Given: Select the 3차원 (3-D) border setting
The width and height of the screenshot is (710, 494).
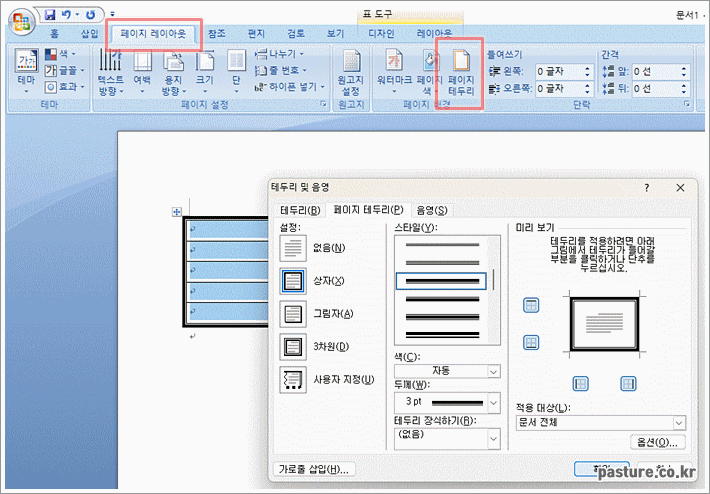Looking at the screenshot, I should click(293, 347).
